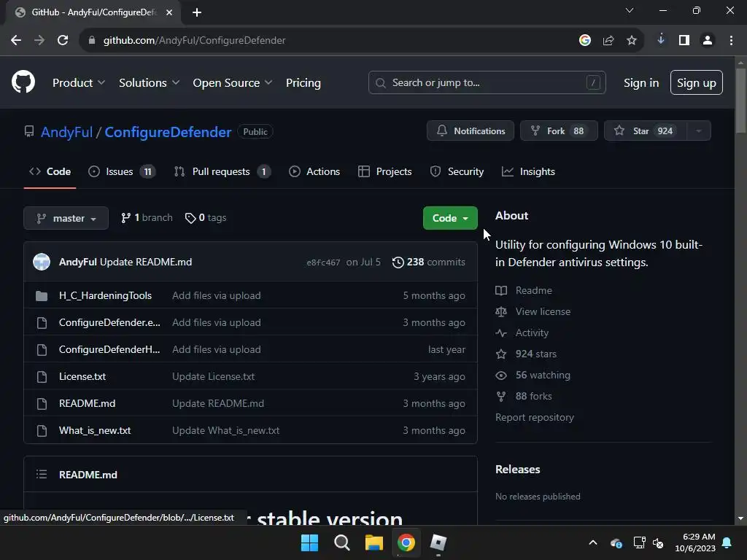
Task: Switch to the Issues tab
Action: point(122,171)
